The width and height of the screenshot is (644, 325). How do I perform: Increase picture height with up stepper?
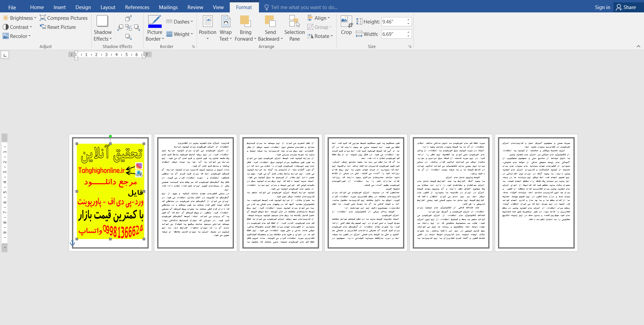click(x=408, y=20)
